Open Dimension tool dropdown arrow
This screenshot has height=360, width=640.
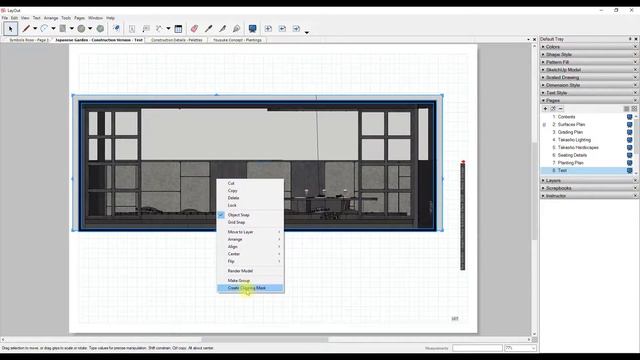click(x=168, y=29)
